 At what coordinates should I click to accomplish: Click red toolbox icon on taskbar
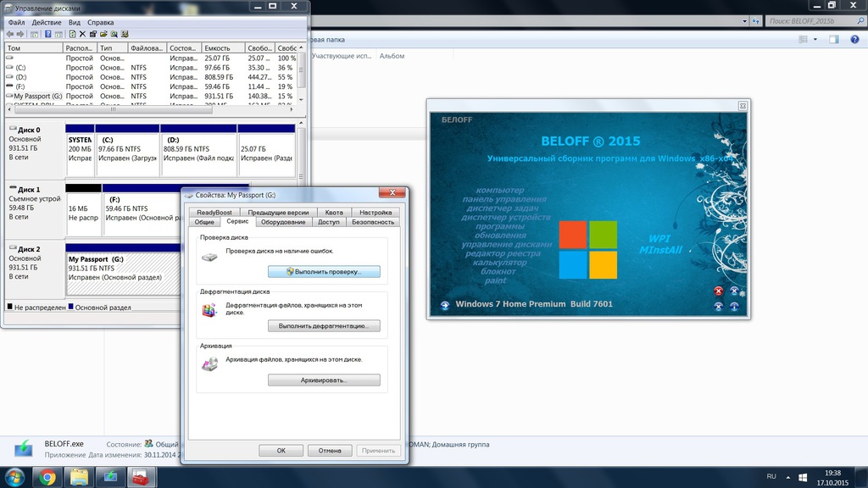tap(142, 477)
